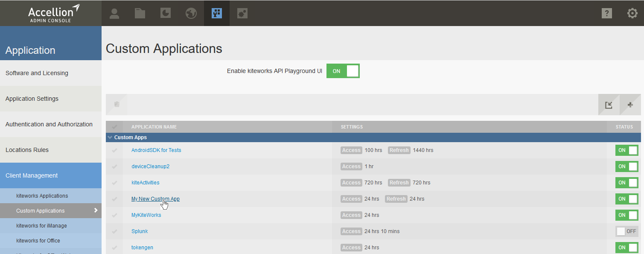This screenshot has height=254, width=644.
Task: Select the checkmark for kiteActivities row
Action: pyautogui.click(x=114, y=183)
